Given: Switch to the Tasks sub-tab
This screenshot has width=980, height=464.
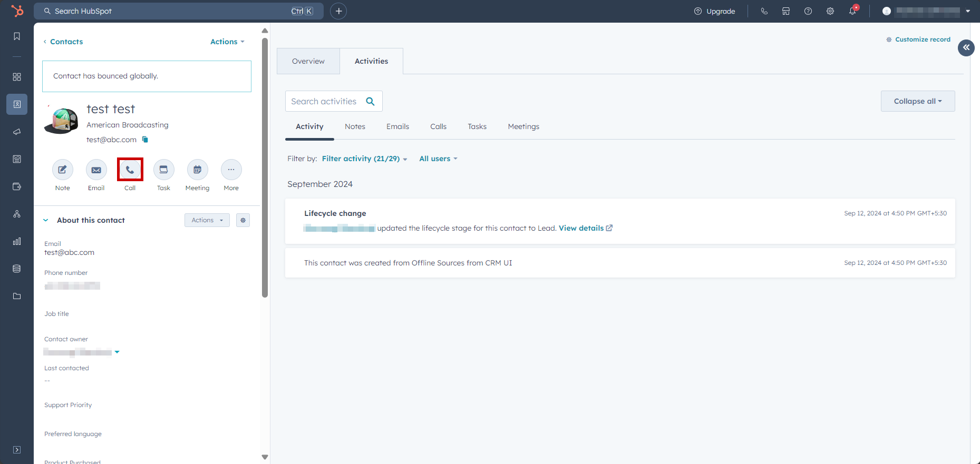Looking at the screenshot, I should click(x=477, y=126).
